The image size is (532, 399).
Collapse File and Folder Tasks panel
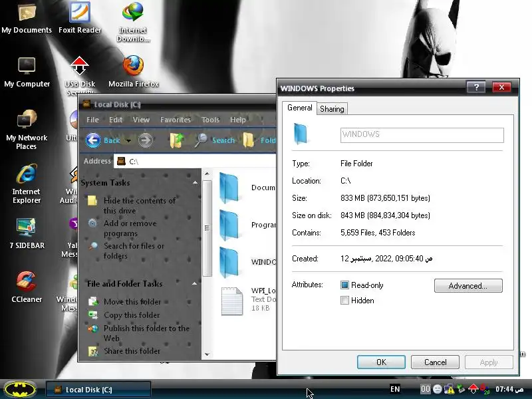click(x=194, y=283)
